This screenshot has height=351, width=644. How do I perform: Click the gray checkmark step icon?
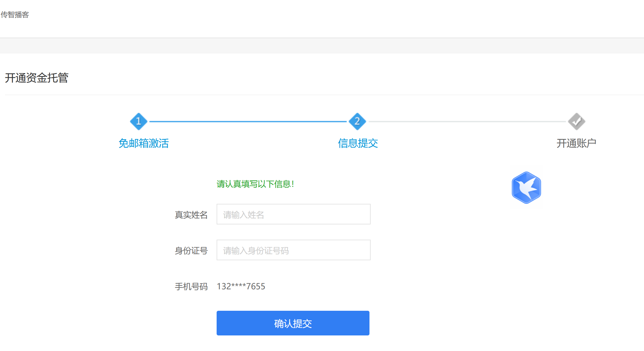pos(576,121)
